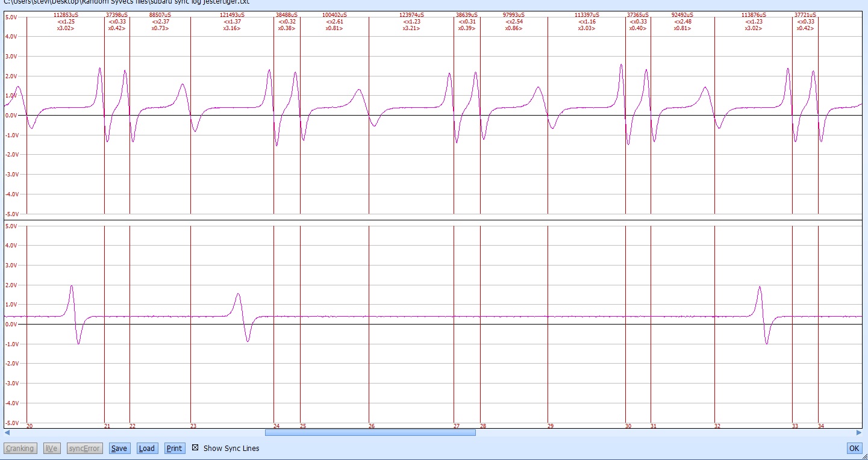The image size is (868, 460).
Task: Click the 38639uS timing label
Action: pyautogui.click(x=467, y=14)
